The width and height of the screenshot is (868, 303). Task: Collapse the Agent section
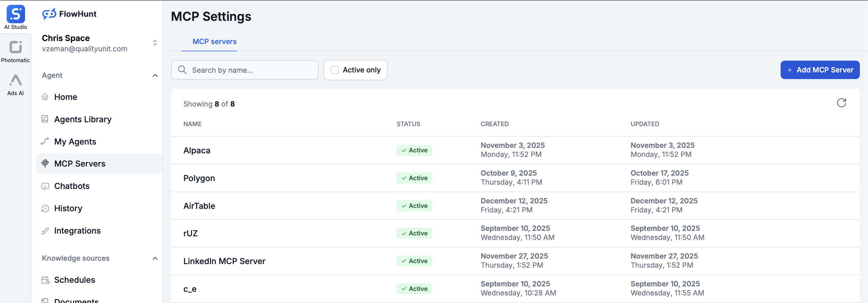[155, 75]
